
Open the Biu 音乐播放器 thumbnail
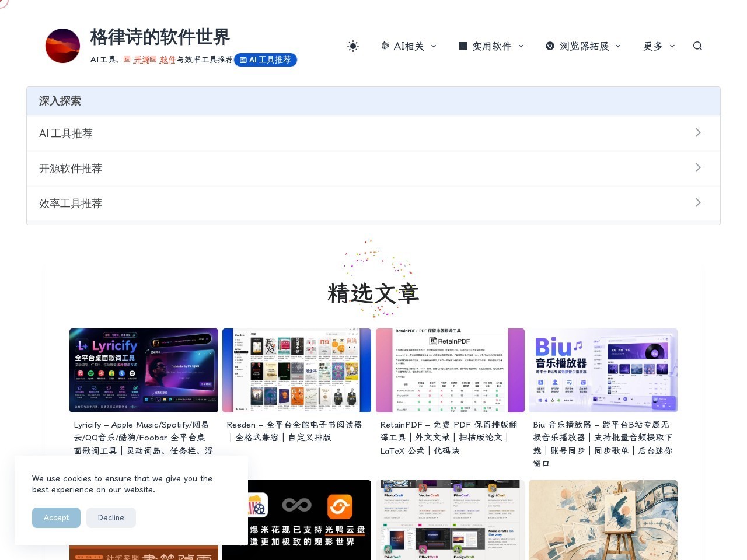coord(603,370)
